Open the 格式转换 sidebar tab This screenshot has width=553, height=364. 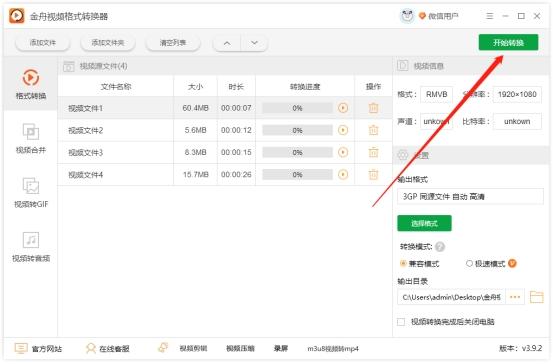[31, 84]
